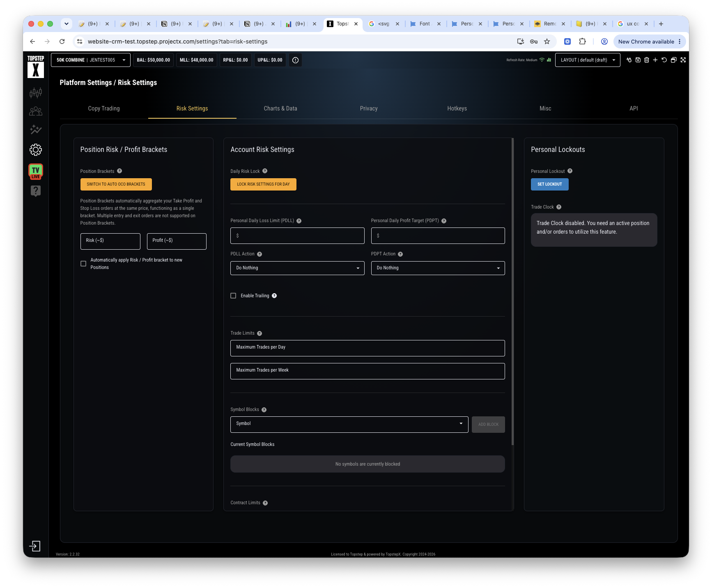Click the Maximum Trades per Week field

click(367, 371)
